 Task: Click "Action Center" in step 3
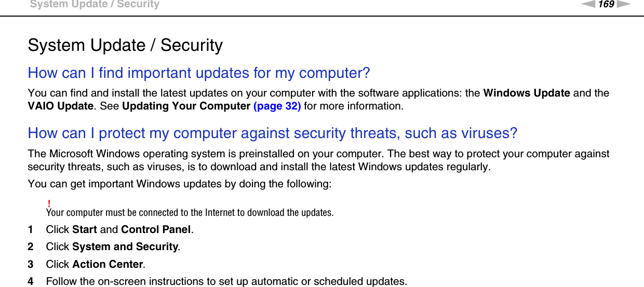[108, 264]
